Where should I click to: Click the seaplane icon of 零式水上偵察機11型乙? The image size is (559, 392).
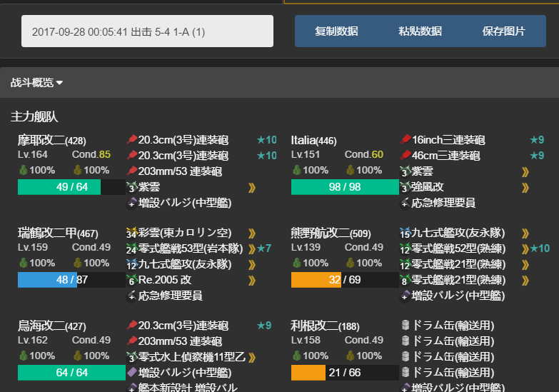pos(132,357)
